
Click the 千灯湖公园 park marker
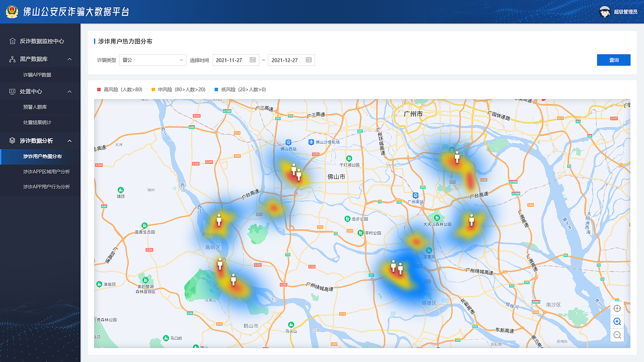click(349, 158)
